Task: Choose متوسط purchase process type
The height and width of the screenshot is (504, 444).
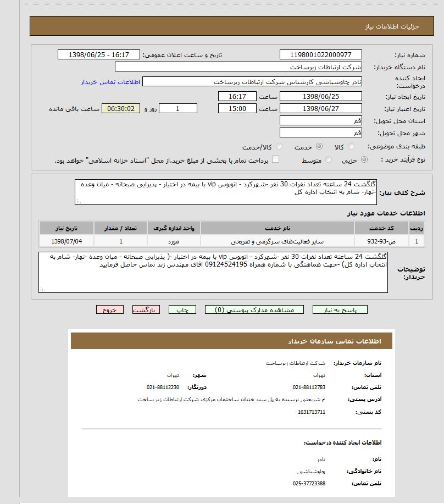Action: (x=329, y=159)
